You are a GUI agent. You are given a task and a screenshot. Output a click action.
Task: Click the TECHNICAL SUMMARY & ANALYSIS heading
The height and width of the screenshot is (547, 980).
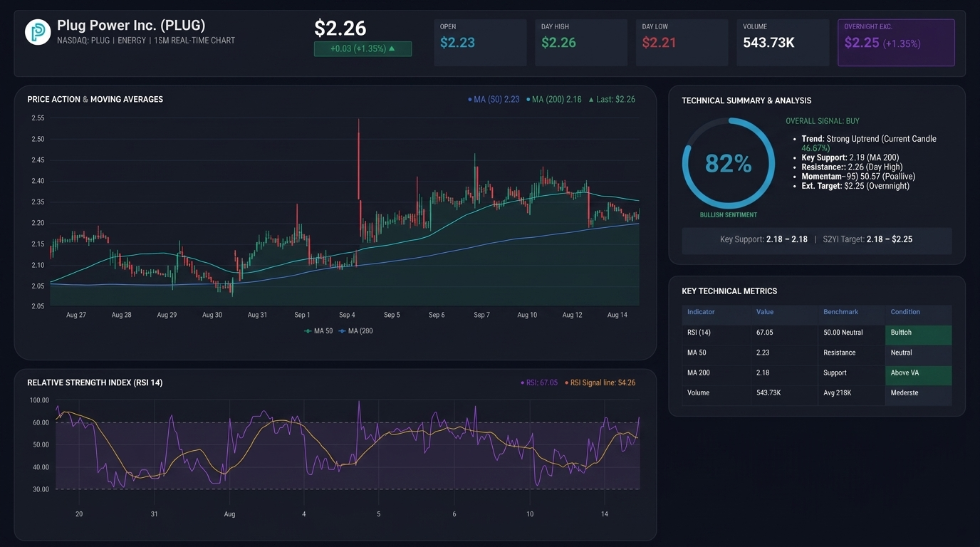coord(746,101)
